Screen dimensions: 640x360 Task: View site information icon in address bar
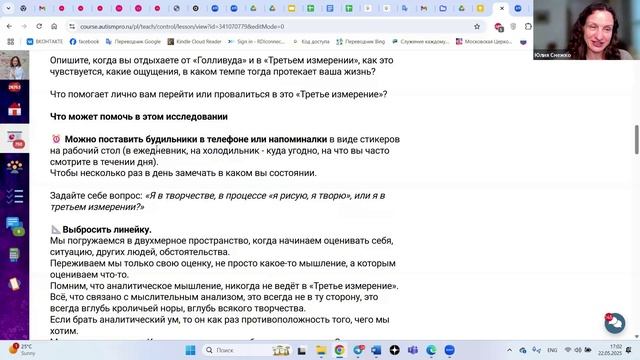[x=72, y=26]
